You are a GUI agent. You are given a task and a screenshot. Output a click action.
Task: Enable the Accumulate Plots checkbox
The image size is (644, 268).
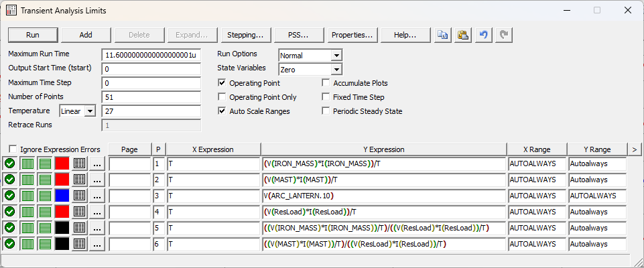coord(326,83)
